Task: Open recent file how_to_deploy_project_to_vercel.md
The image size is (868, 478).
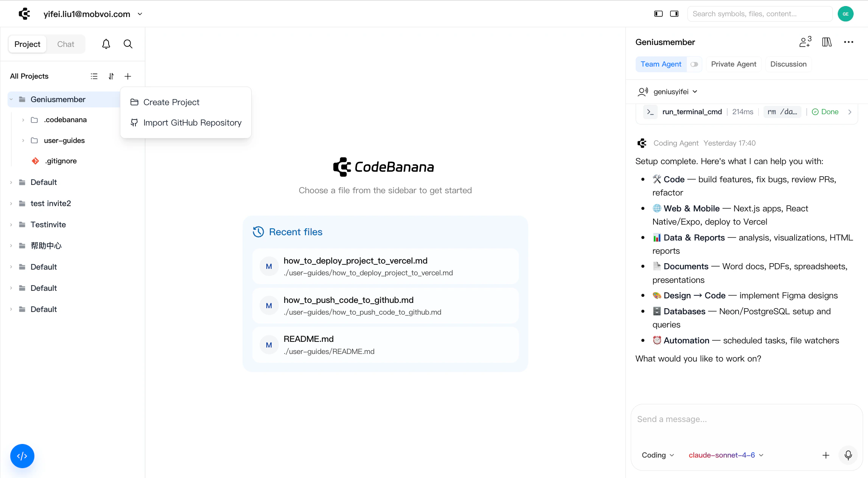Action: click(x=385, y=267)
